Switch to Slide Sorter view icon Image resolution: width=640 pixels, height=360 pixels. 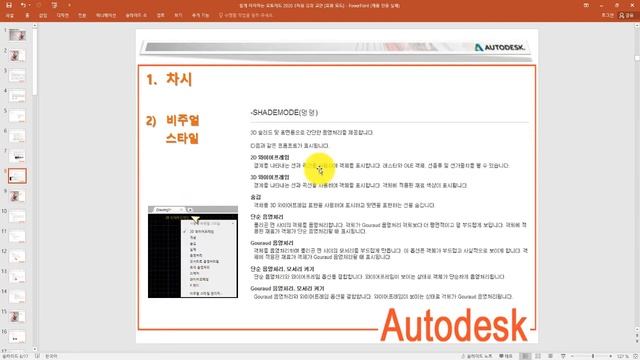coord(538,356)
